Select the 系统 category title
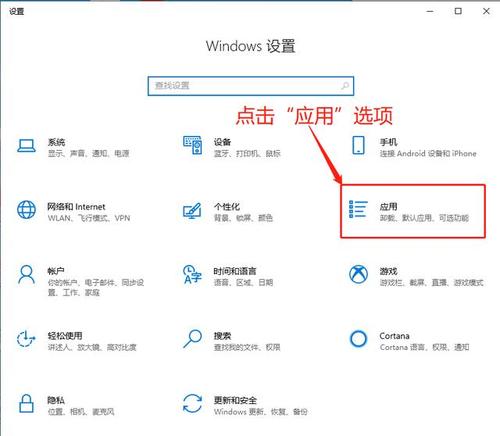Viewport: 500px width, 436px height. click(x=56, y=142)
